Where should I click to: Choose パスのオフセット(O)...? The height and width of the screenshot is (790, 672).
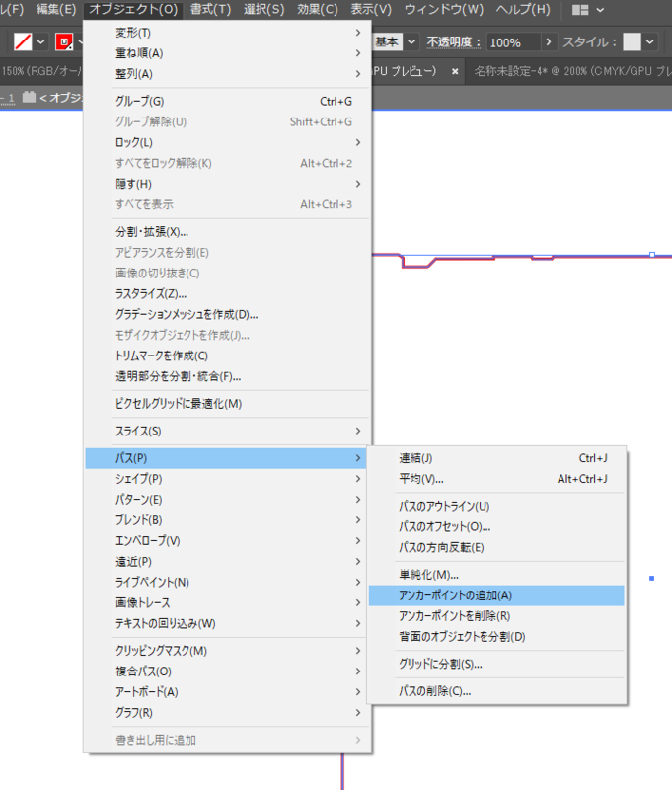tap(496, 526)
